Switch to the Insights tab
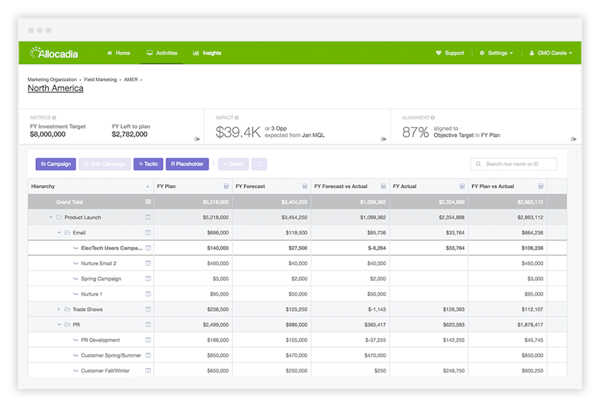The width and height of the screenshot is (600, 407). pyautogui.click(x=207, y=53)
